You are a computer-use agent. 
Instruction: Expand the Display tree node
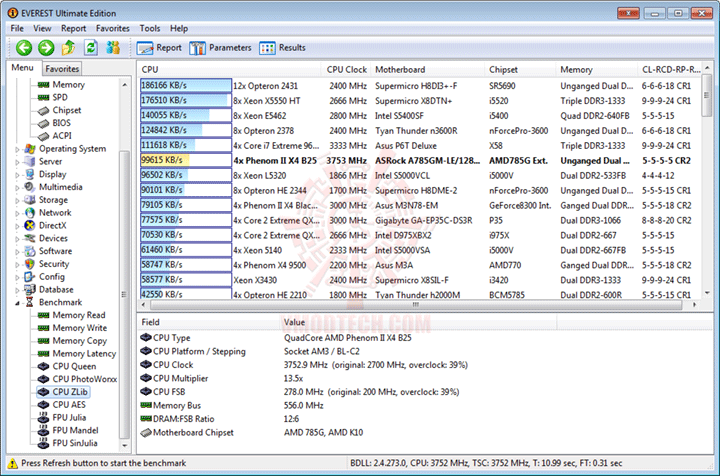tap(17, 175)
